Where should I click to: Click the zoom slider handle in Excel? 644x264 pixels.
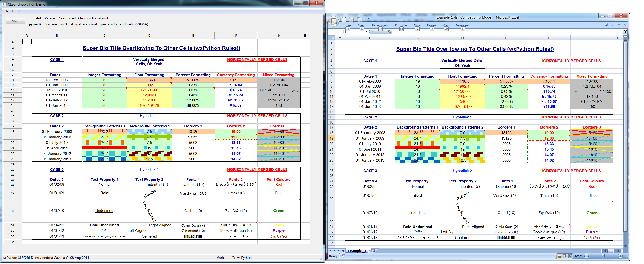(603, 256)
